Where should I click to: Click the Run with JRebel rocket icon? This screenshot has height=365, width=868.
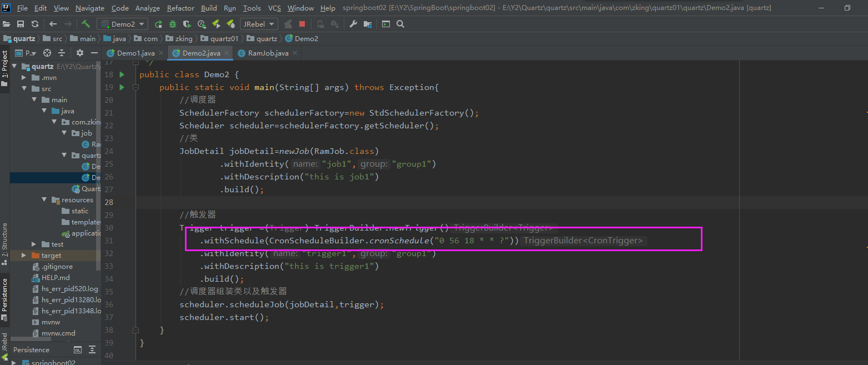tap(216, 24)
